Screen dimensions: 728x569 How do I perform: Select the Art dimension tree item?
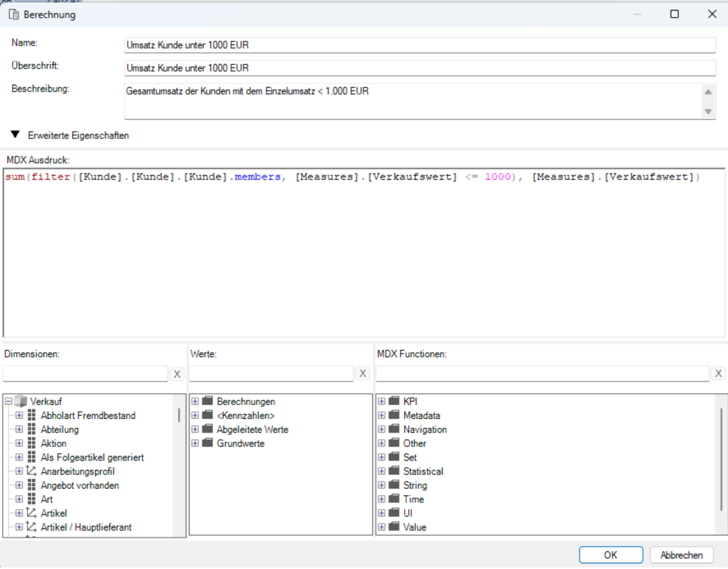pos(47,499)
